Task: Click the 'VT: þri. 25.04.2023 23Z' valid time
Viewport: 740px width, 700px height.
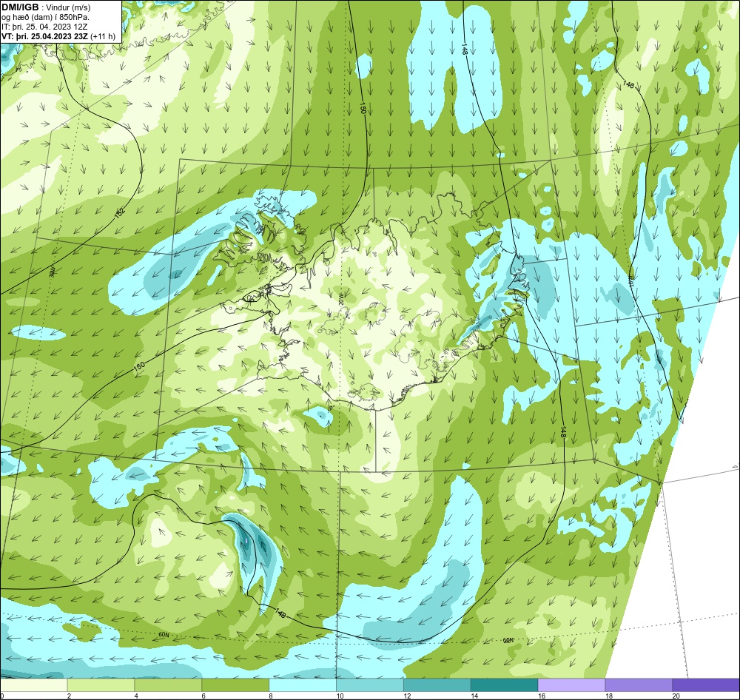Action: [44, 36]
